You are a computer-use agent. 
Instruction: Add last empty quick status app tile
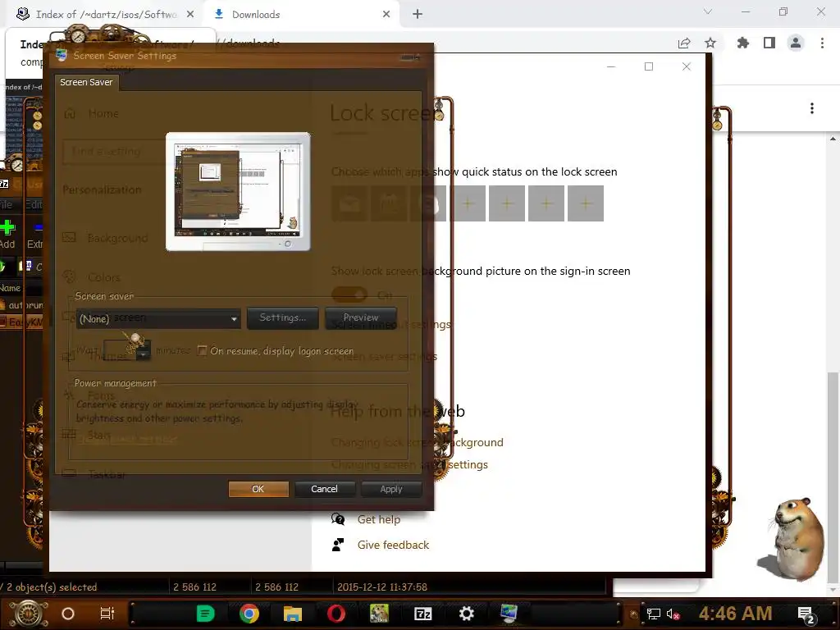[586, 203]
